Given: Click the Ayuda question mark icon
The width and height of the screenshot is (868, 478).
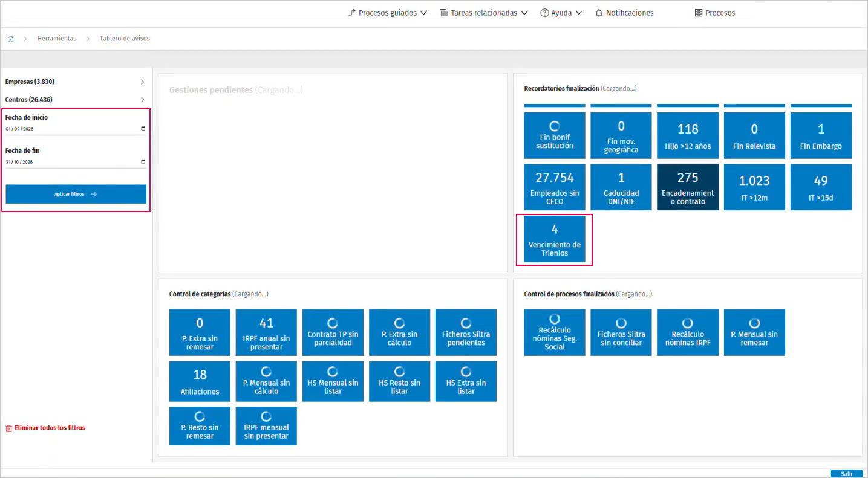Looking at the screenshot, I should (x=544, y=13).
